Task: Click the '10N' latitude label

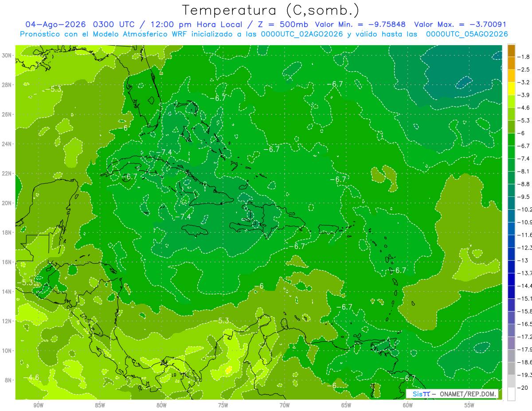Action: point(7,350)
